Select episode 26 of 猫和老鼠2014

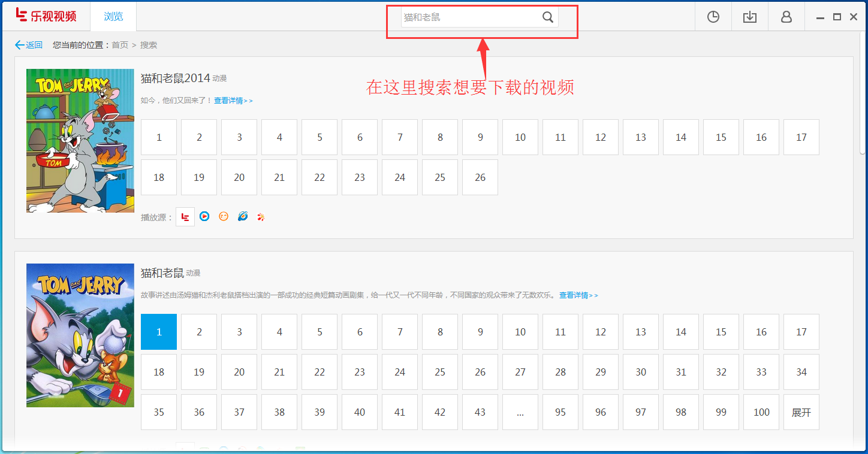[x=480, y=177]
